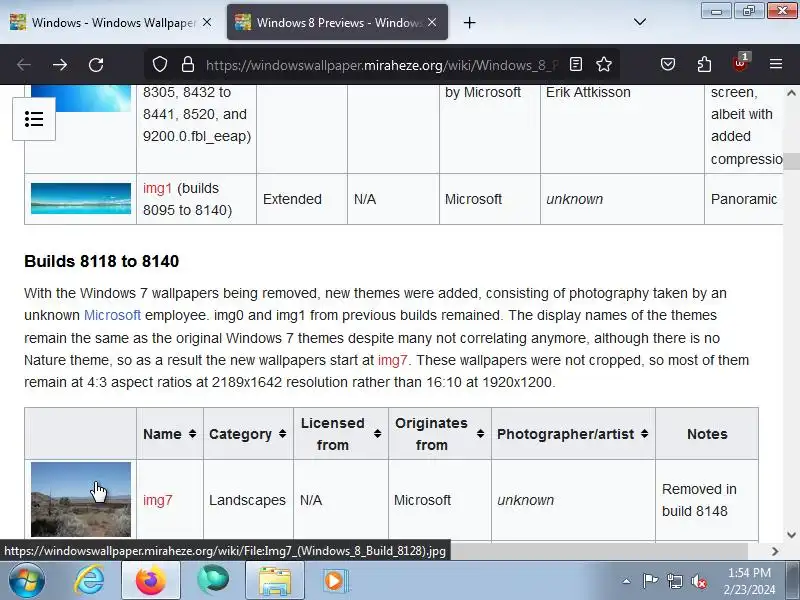Click the Notes column header

[x=707, y=434]
